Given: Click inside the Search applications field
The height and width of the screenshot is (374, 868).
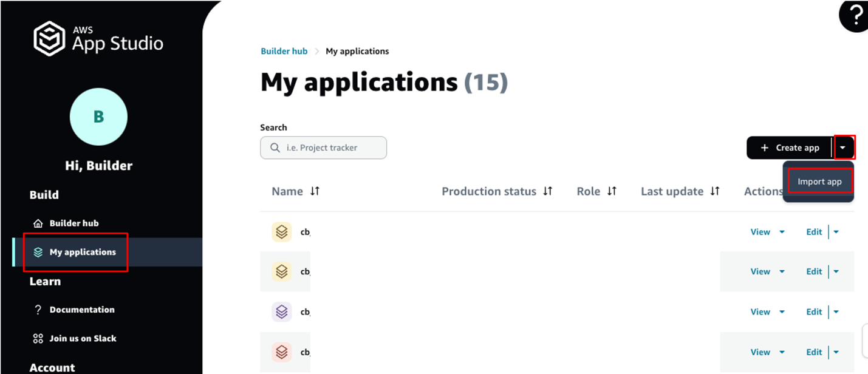Looking at the screenshot, I should 323,148.
